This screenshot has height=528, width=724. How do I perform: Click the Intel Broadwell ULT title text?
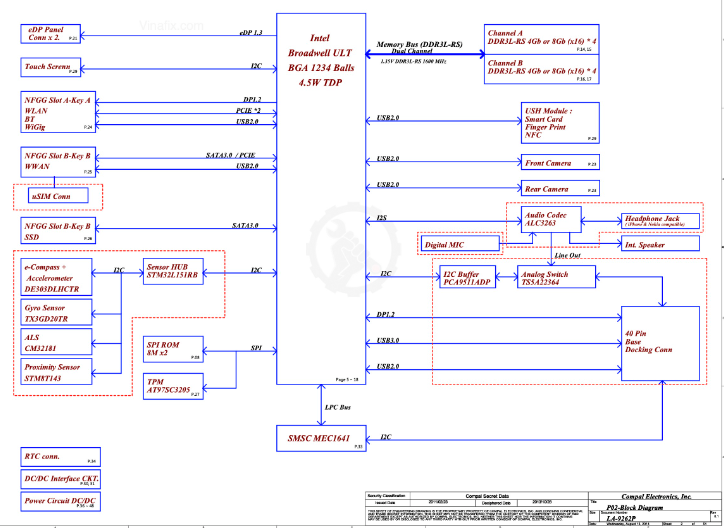(x=320, y=45)
